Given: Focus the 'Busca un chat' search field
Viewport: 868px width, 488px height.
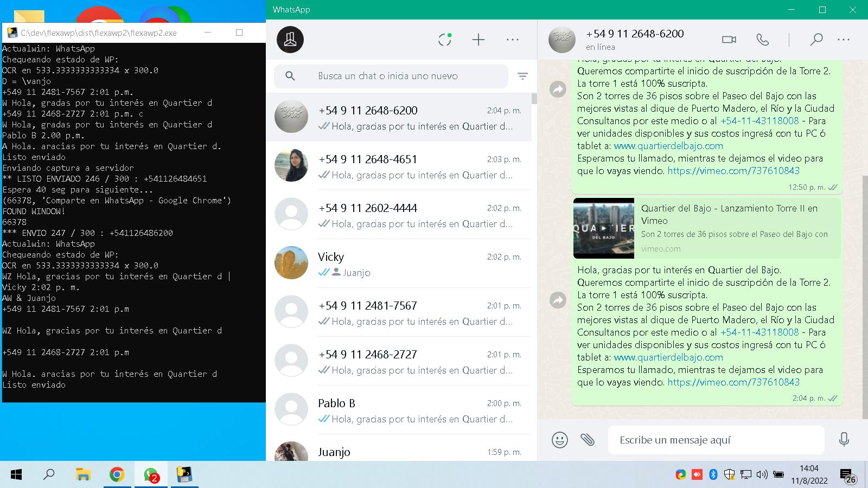Looking at the screenshot, I should (x=391, y=76).
